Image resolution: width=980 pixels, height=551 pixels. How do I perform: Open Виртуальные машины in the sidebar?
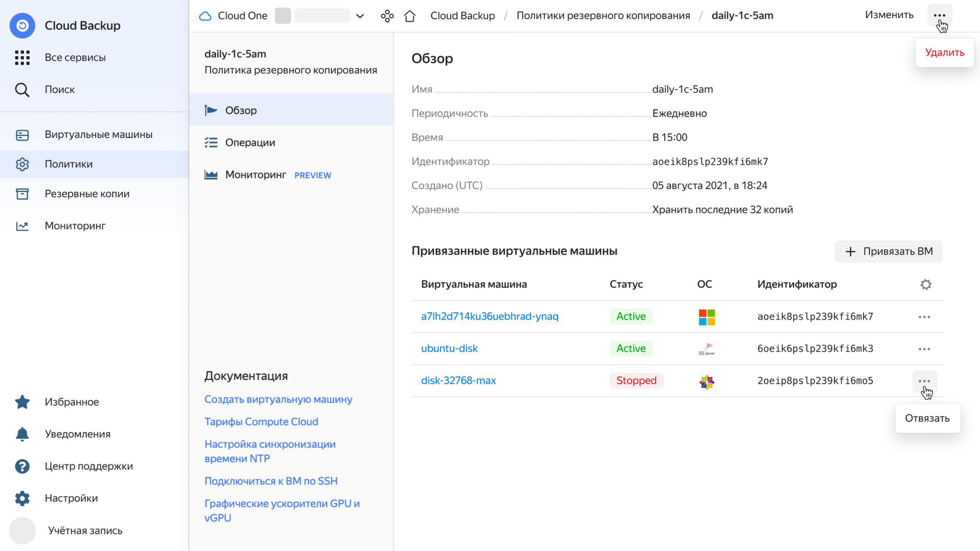[95, 135]
